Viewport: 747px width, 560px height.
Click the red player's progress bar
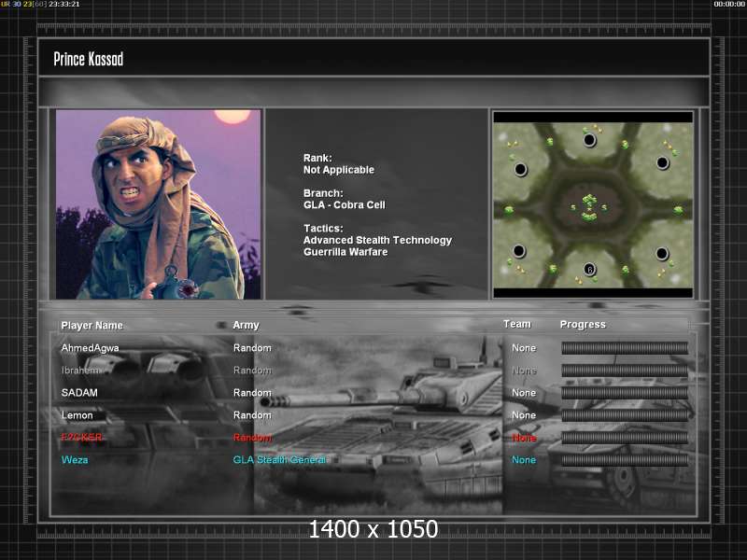[625, 438]
